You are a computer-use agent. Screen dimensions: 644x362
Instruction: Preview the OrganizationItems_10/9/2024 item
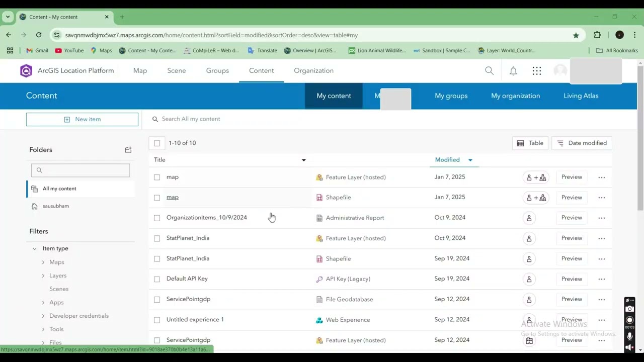tap(572, 218)
